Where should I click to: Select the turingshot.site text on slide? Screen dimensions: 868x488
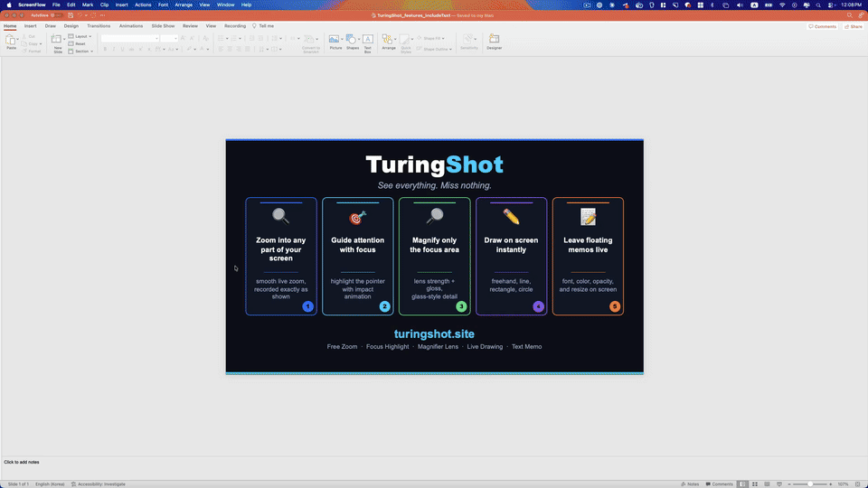click(434, 333)
